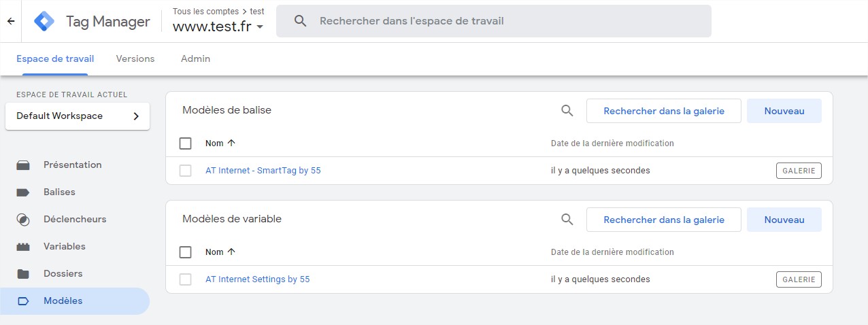
Task: Check the AT Internet Settings by 55 checkbox
Action: pos(185,279)
